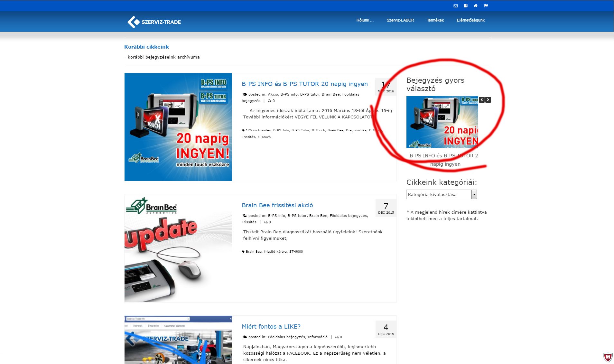The width and height of the screenshot is (614, 364).
Task: Click the 7 DEC 2015 date box
Action: tap(386, 208)
